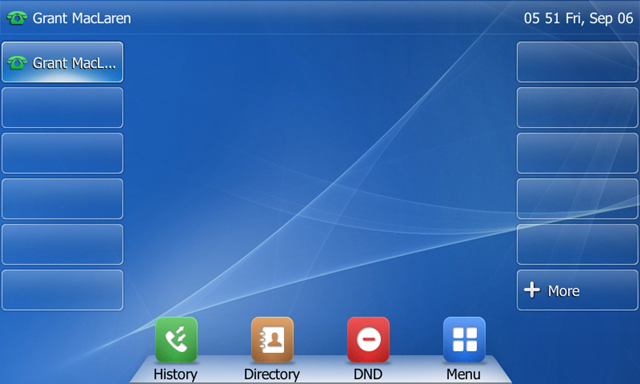The width and height of the screenshot is (640, 384).
Task: Open the green History call log icon
Action: (x=176, y=340)
